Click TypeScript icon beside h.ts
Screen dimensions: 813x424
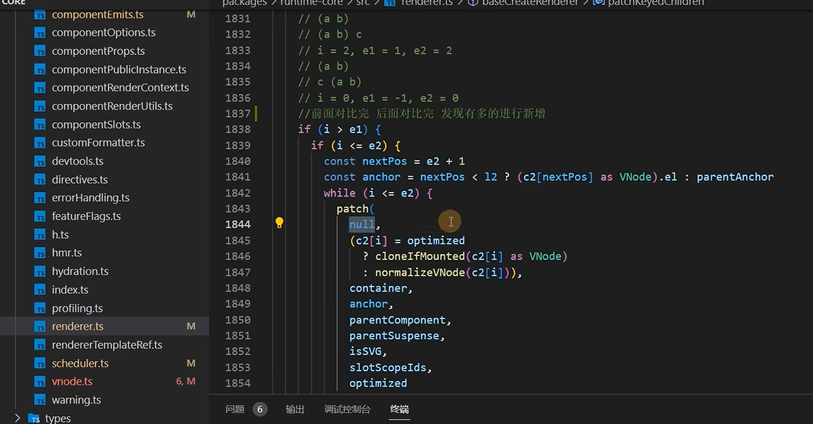pyautogui.click(x=40, y=235)
